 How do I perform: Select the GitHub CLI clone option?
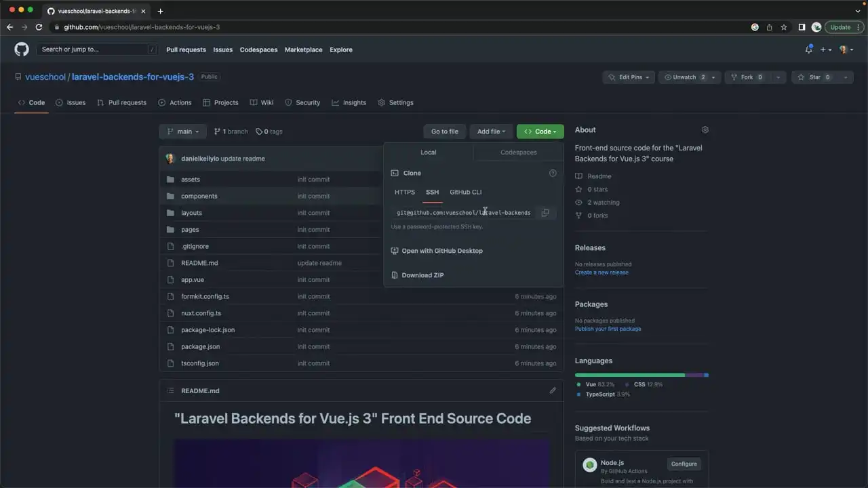(x=466, y=192)
